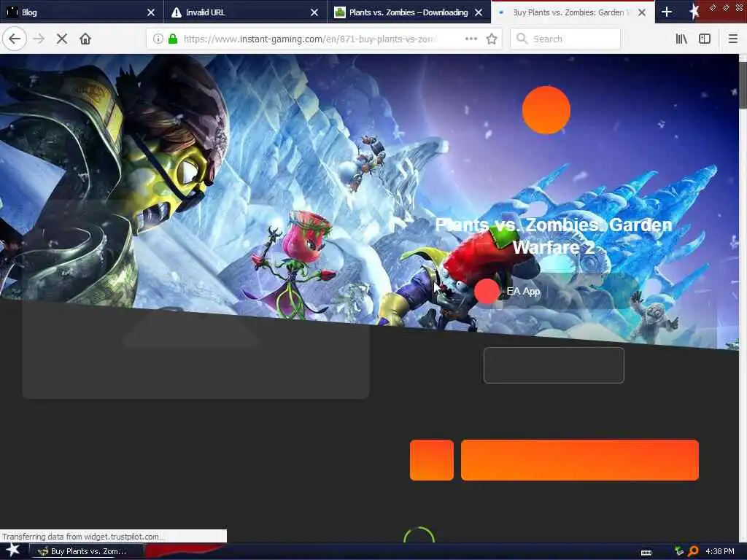Select the Buy Plants vs. Zombies: Garden tab
Viewport: 747px width, 560px height.
tap(573, 12)
